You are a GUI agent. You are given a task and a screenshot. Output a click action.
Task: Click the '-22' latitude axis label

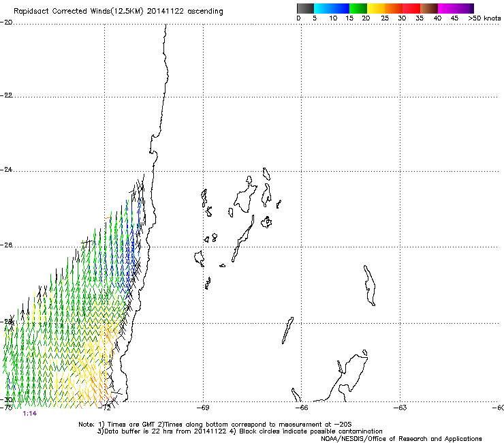click(6, 95)
